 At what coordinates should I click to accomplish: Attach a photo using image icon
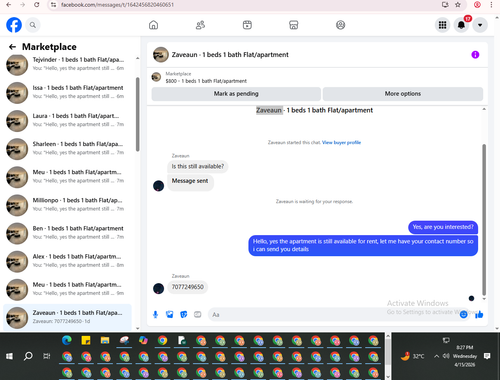pyautogui.click(x=170, y=314)
